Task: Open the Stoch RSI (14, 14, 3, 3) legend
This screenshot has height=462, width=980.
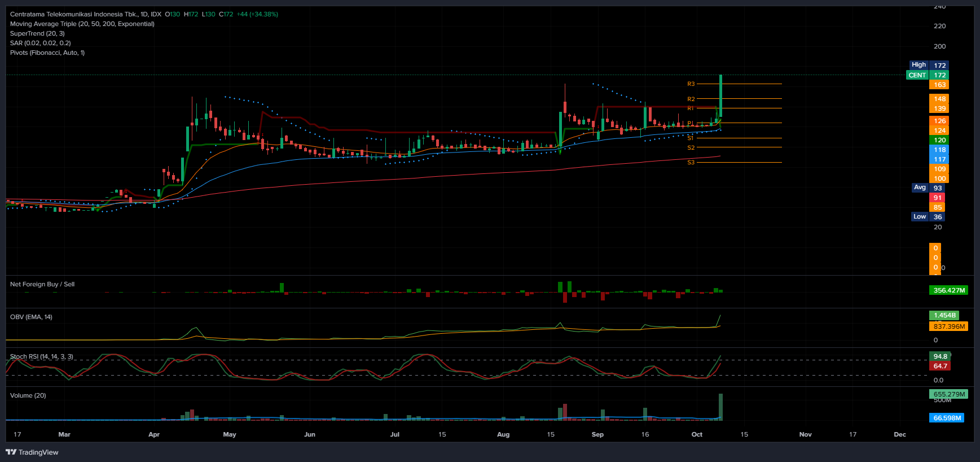Action: 41,356
